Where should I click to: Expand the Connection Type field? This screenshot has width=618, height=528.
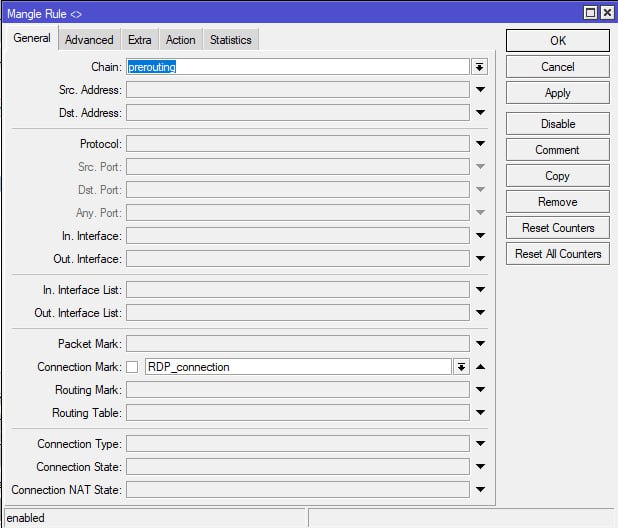(x=480, y=443)
